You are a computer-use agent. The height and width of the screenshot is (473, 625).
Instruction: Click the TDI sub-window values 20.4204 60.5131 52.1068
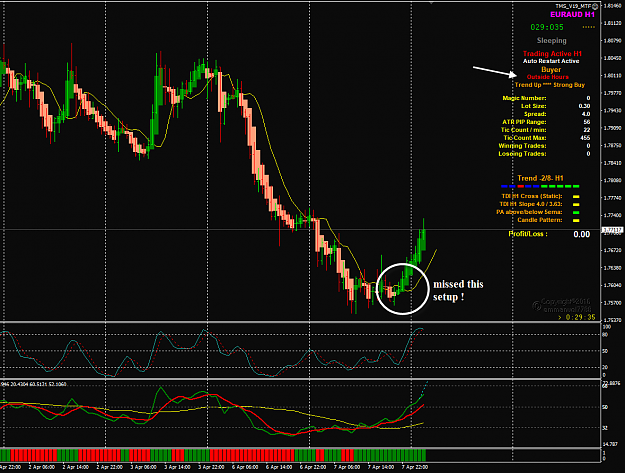tap(39, 384)
